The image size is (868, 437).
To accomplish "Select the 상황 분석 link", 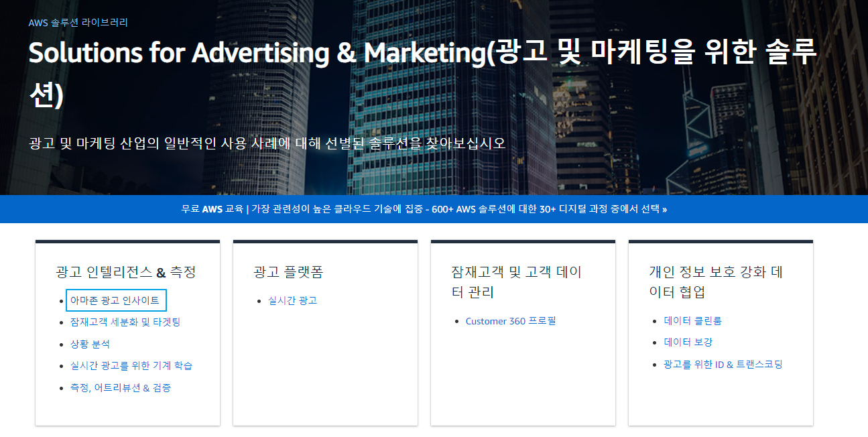I will pyautogui.click(x=90, y=344).
